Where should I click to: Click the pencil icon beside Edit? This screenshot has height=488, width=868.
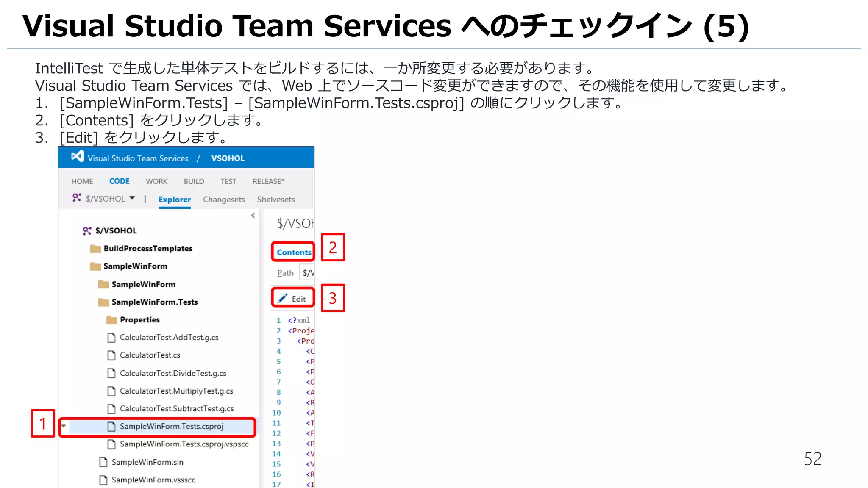[283, 299]
